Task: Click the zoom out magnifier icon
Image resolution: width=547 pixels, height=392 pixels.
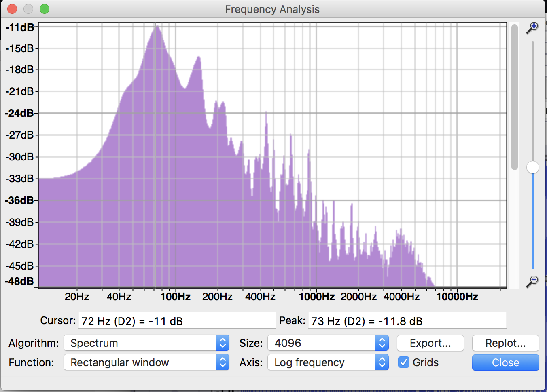Action: [x=532, y=281]
